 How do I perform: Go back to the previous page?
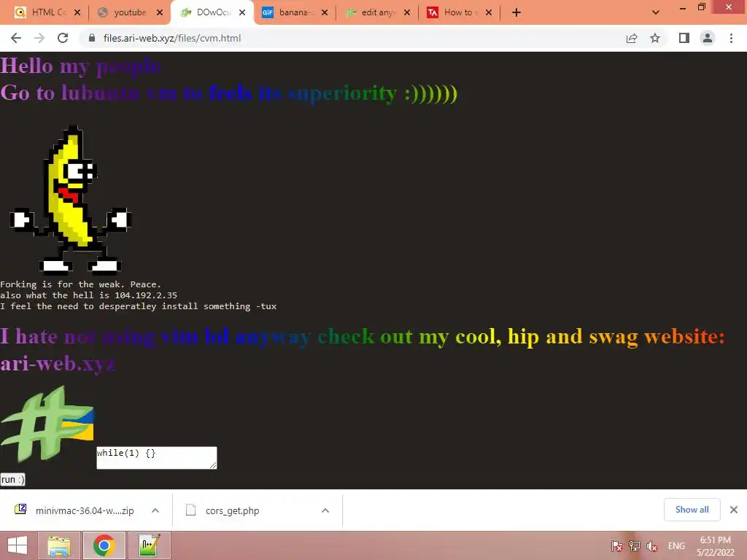click(16, 38)
